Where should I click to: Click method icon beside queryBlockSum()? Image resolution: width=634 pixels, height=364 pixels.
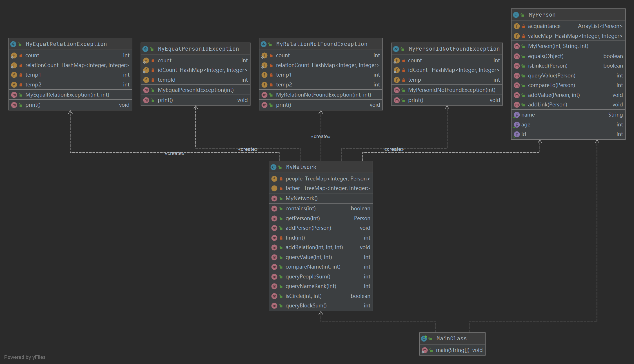tap(274, 306)
